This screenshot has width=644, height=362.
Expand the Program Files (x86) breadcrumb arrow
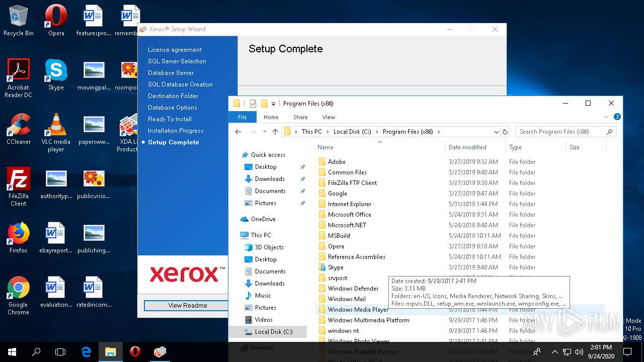point(439,132)
